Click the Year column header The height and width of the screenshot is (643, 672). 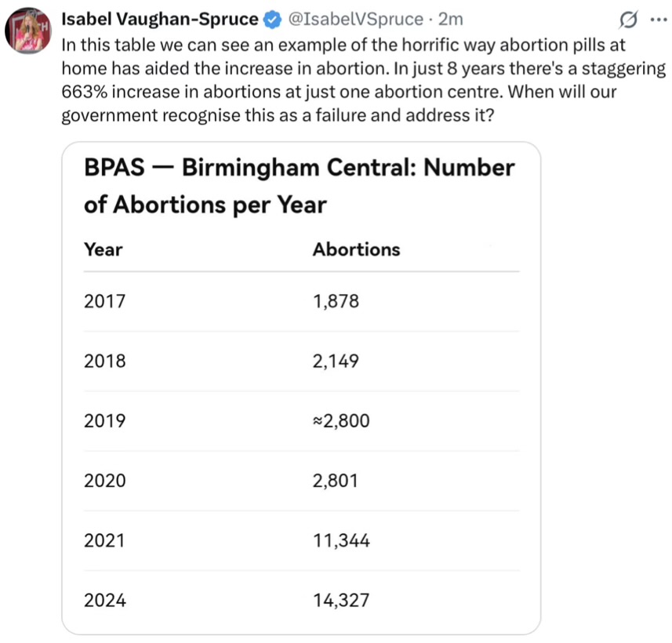103,249
